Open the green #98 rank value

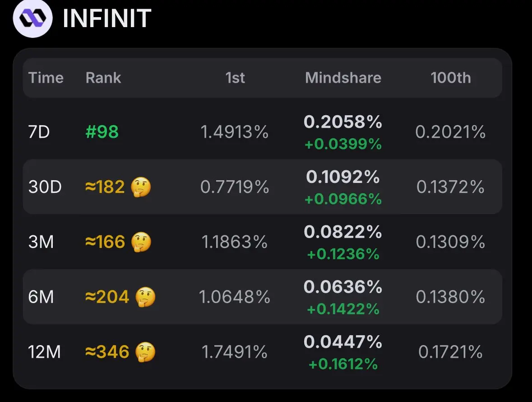click(102, 132)
